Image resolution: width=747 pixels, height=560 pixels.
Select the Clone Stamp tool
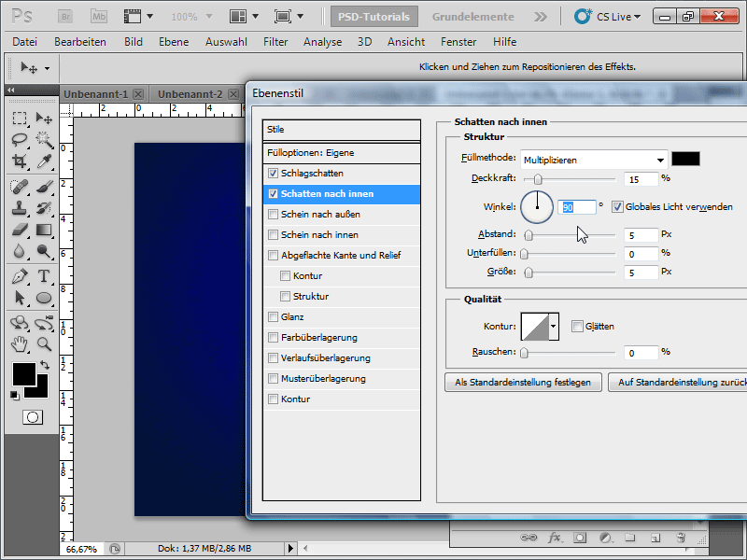(20, 208)
